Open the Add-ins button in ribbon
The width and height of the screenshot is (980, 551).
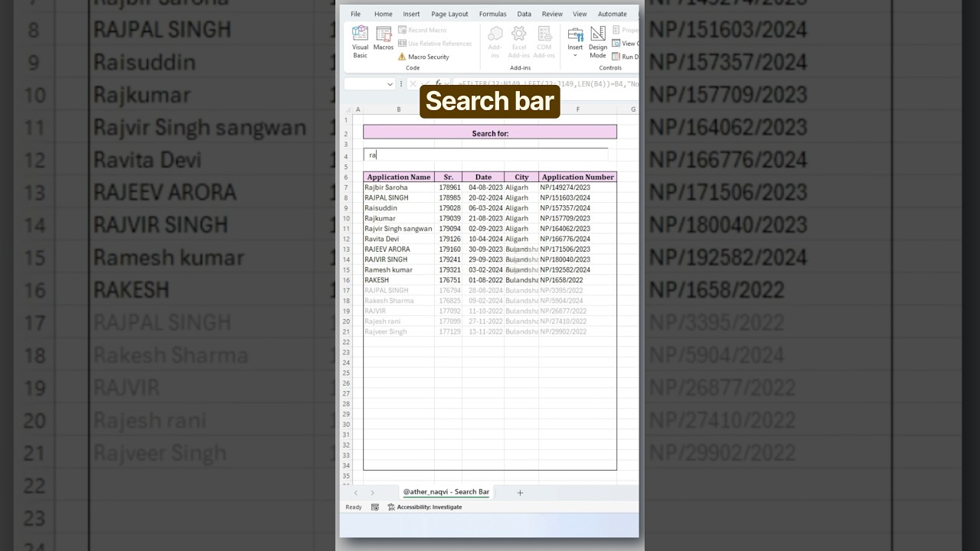pos(495,42)
